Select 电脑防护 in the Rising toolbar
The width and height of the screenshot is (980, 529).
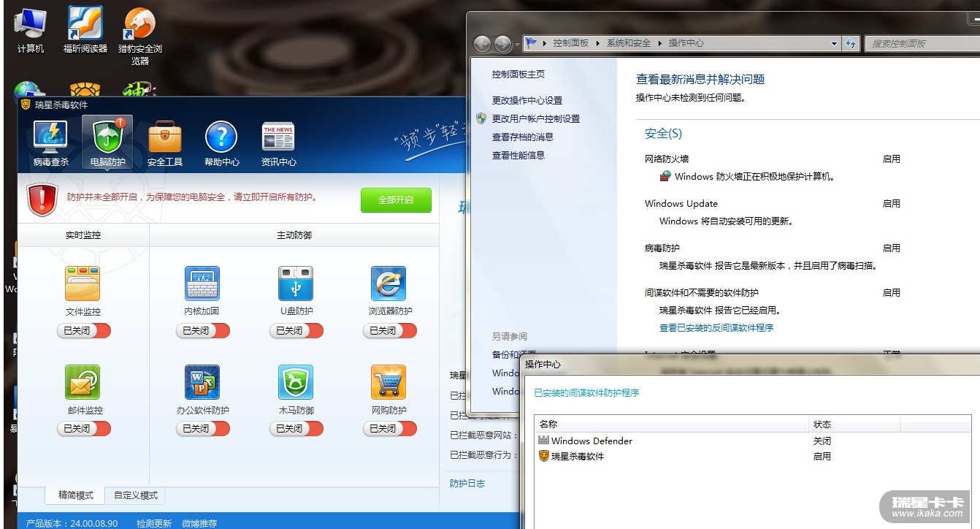(108, 143)
